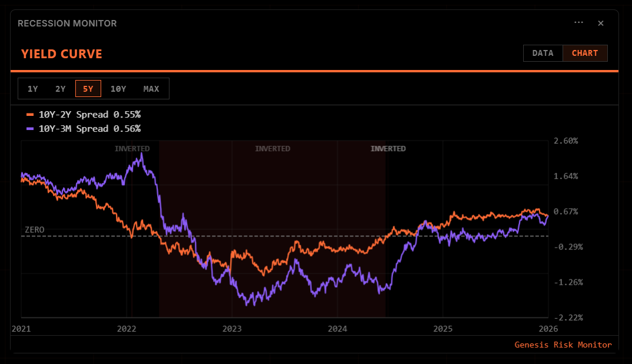Select the CHART view tab
Screen dimensions: 632x364
pos(584,53)
